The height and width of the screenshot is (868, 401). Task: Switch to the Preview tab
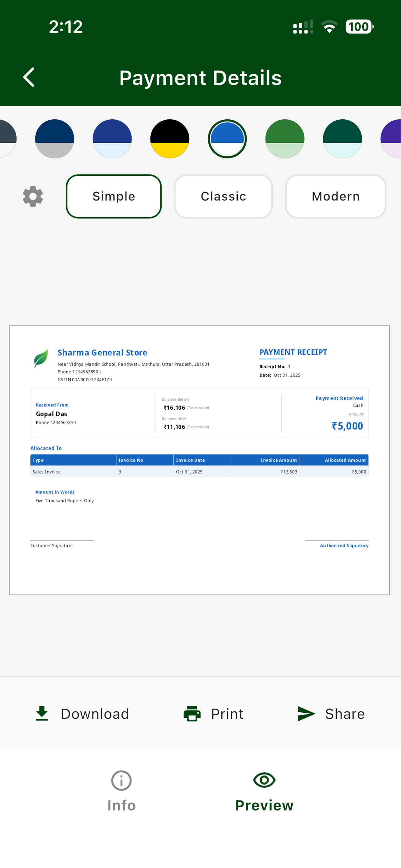[264, 791]
